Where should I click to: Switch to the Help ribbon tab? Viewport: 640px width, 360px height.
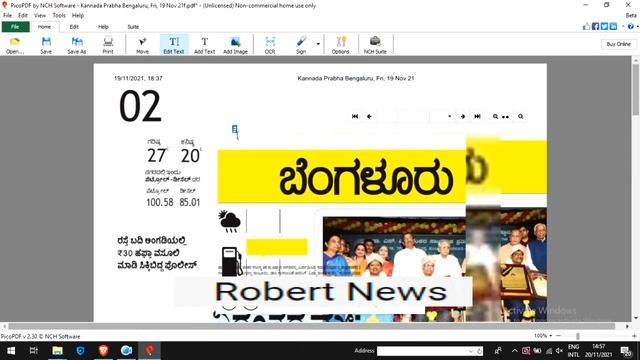pos(103,27)
